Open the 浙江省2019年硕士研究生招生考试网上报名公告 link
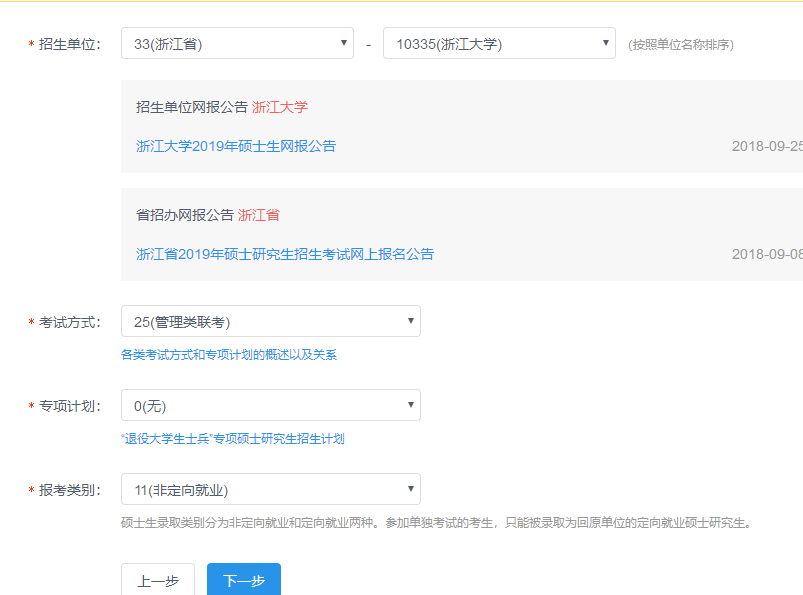The image size is (803, 595). click(x=285, y=254)
